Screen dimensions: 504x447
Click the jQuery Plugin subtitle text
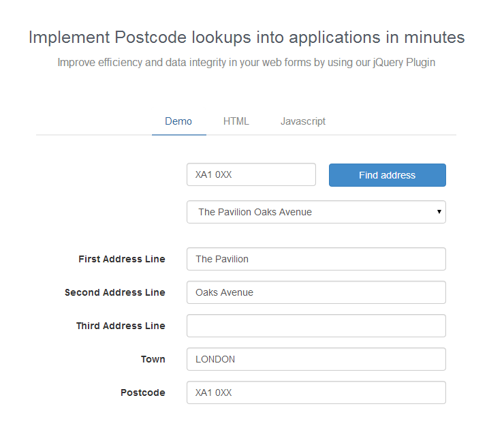click(247, 63)
